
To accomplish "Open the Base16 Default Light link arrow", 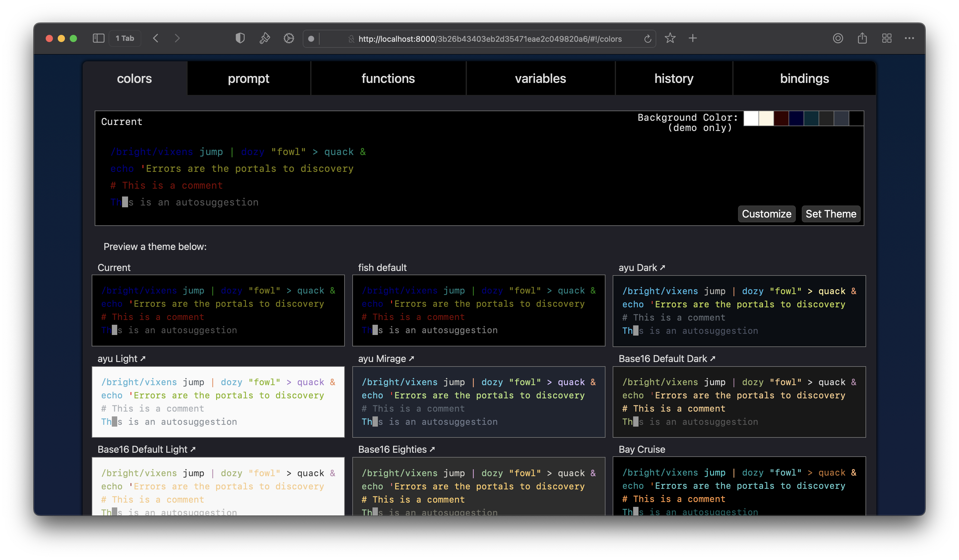I will [x=193, y=449].
